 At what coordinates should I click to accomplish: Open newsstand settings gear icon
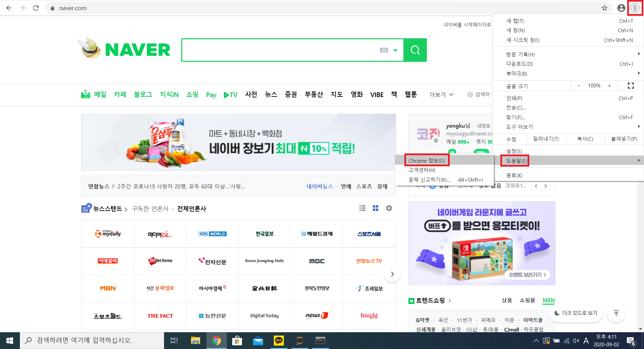(x=389, y=208)
